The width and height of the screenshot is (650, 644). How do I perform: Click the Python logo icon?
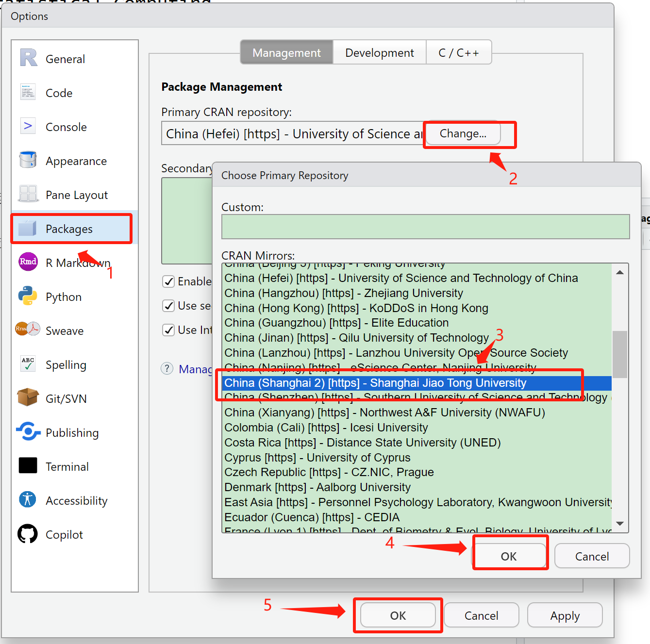click(x=28, y=296)
